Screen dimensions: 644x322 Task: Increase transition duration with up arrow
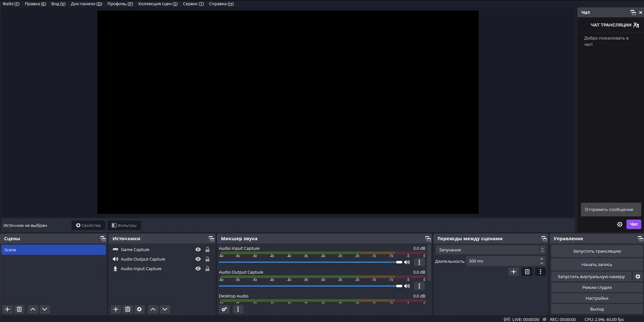(542, 259)
